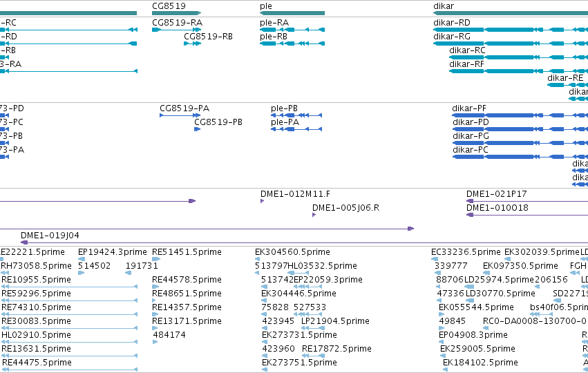This screenshot has height=373, width=588.
Task: Select EST RE14357.5prime label
Action: pyautogui.click(x=187, y=308)
